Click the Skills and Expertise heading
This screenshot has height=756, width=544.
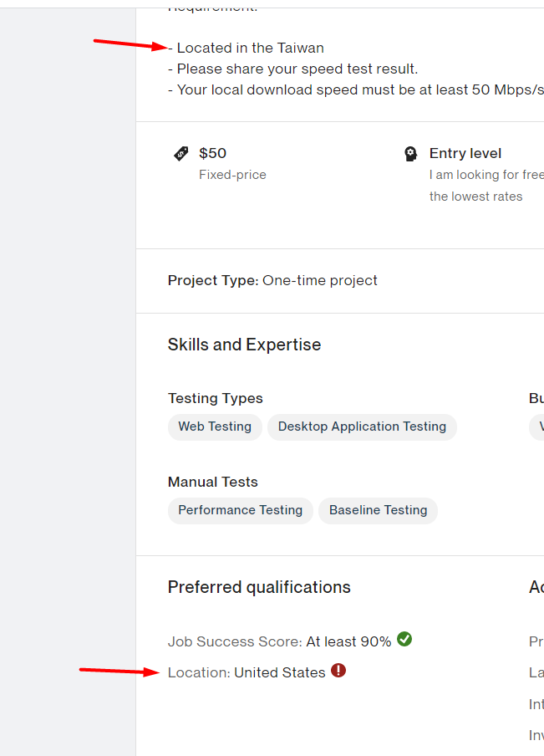244,345
